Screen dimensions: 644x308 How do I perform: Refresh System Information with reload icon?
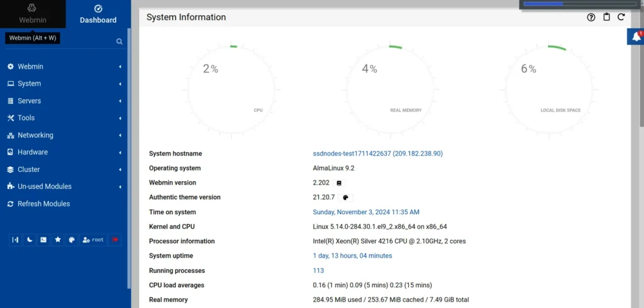pos(621,17)
